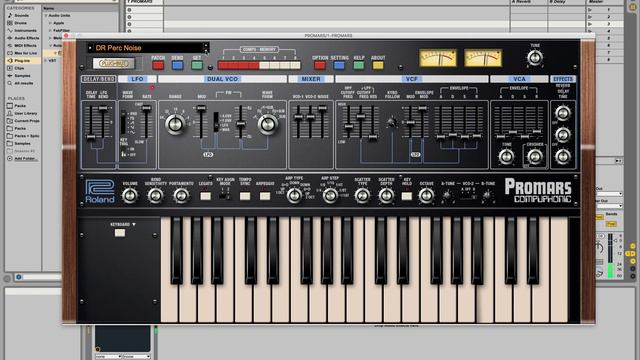Adjust the master Tune knob
Screen dimensions: 640x360
pos(535,58)
